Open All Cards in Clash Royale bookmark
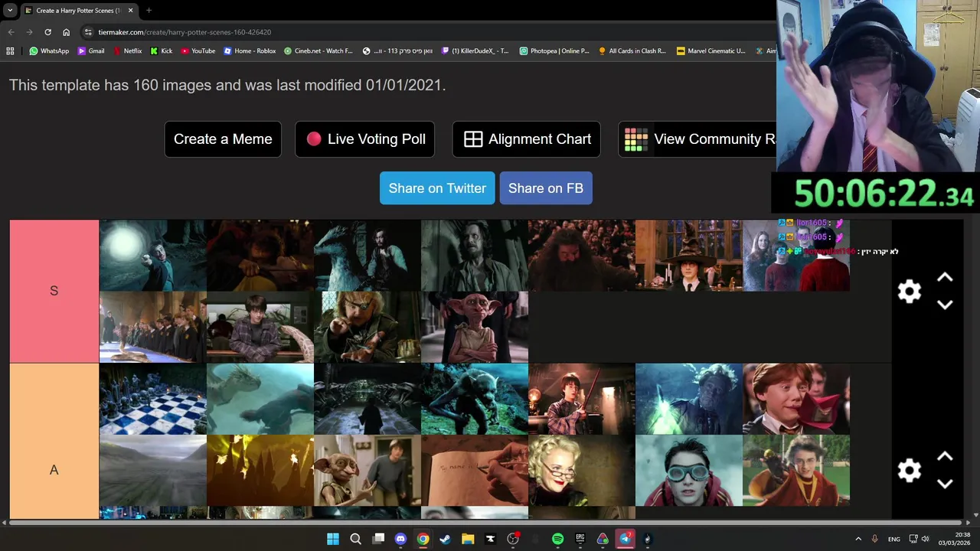Viewport: 980px width, 551px height. tap(632, 51)
